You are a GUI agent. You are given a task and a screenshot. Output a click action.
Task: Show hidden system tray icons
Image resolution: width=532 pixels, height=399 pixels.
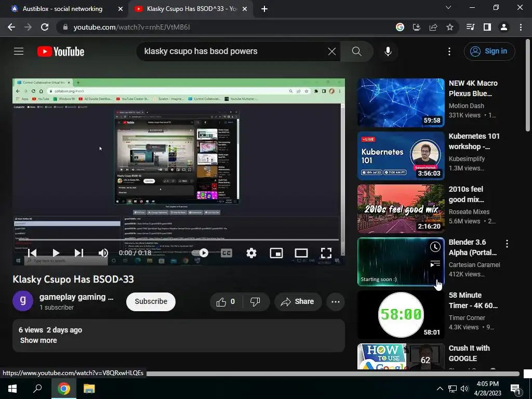[x=440, y=389]
